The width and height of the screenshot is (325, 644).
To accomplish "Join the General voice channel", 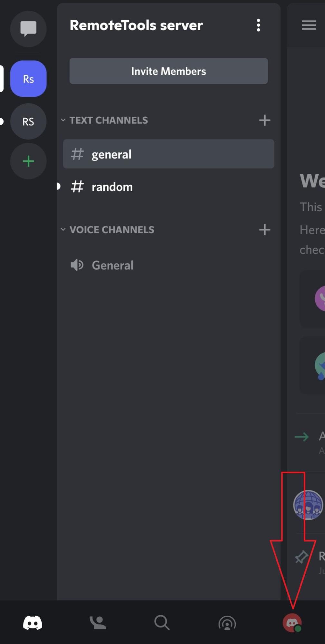I will [x=168, y=265].
